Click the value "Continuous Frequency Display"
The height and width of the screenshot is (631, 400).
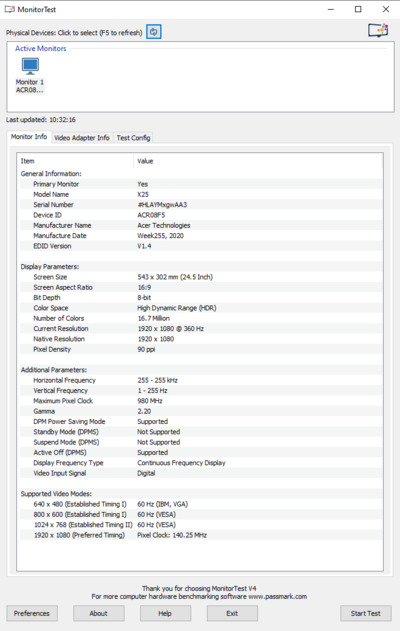click(181, 463)
